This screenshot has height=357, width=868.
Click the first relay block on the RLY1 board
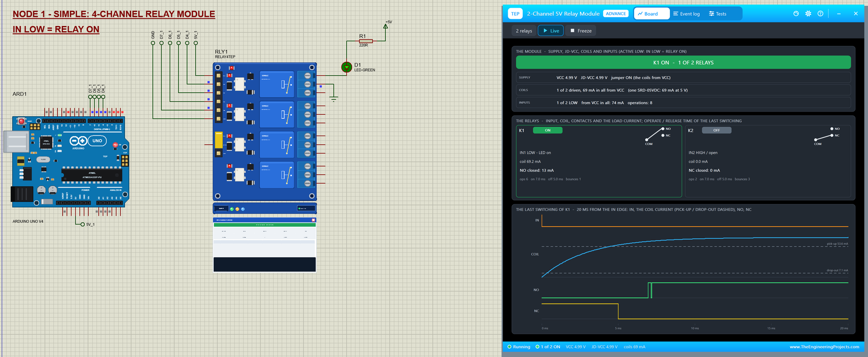click(276, 84)
